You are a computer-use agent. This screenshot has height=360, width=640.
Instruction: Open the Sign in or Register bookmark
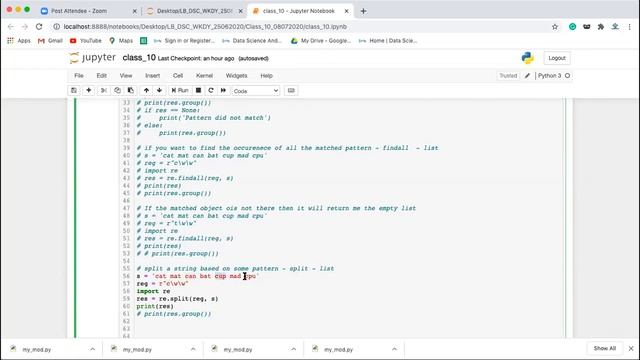coord(184,40)
